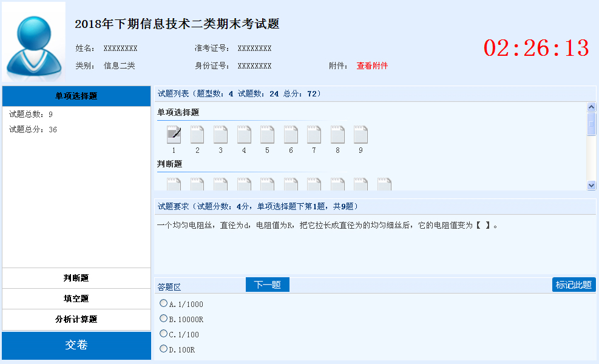Click the 类别 value 信息二类
Image resolution: width=599 pixels, height=364 pixels.
pos(119,66)
